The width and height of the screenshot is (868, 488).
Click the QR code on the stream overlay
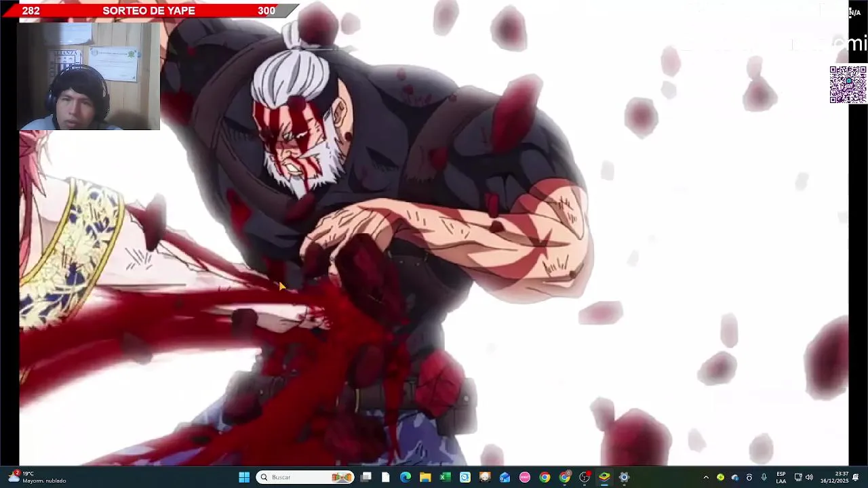[x=848, y=85]
